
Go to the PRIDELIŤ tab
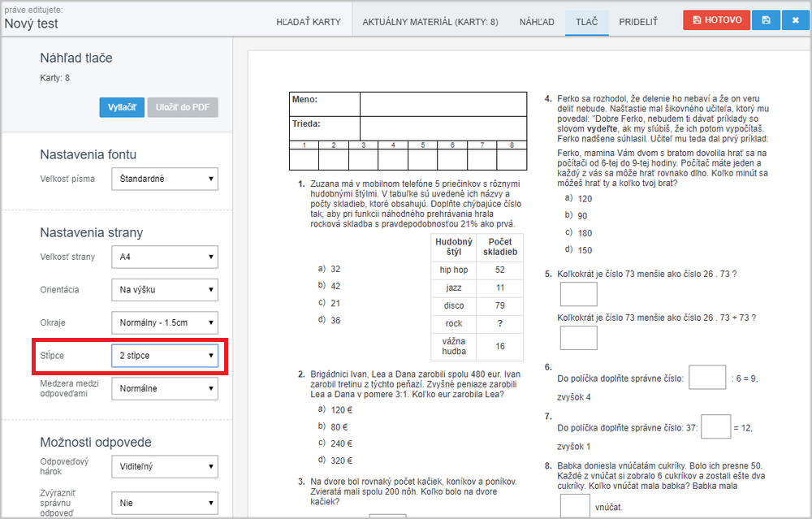(x=638, y=22)
